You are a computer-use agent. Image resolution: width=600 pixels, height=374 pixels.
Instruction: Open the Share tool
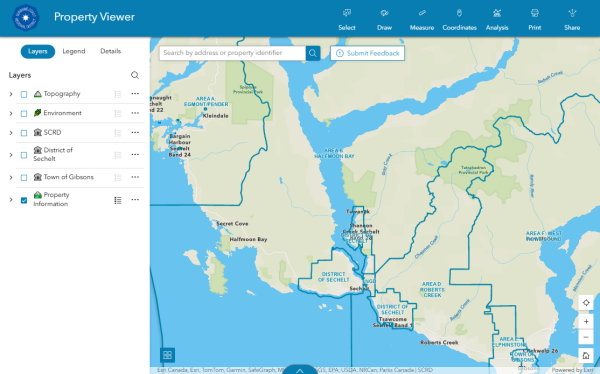point(572,19)
